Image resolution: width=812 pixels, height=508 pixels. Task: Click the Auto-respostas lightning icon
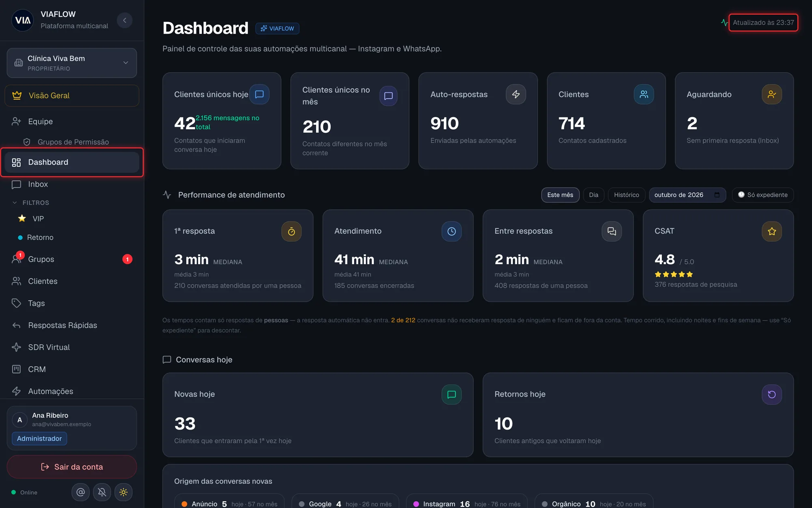[x=516, y=94]
